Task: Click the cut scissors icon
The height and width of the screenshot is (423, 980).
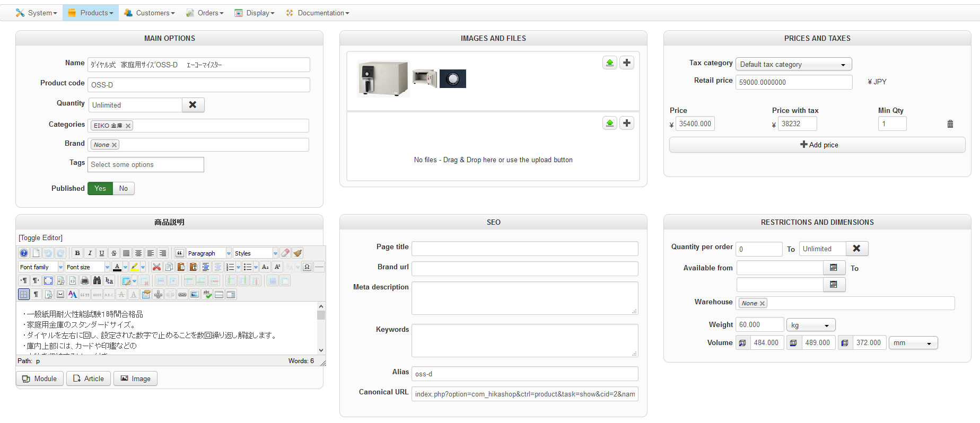Action: [x=156, y=267]
